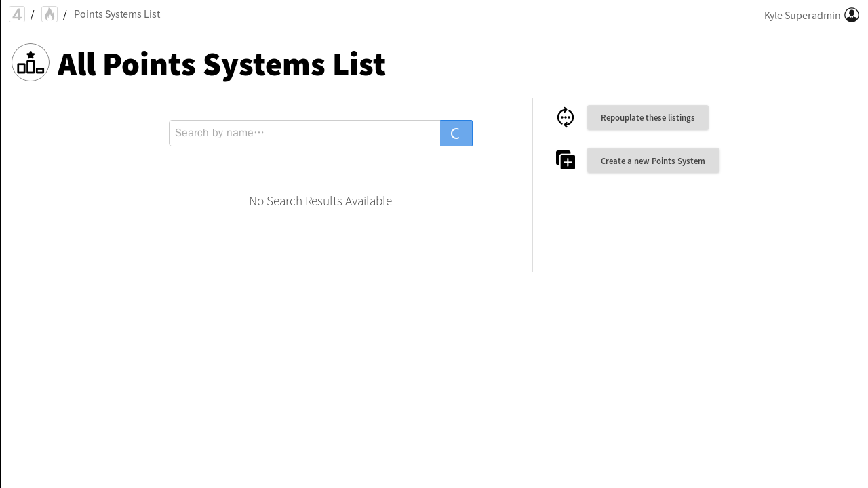The width and height of the screenshot is (868, 488).
Task: Click the podium points system page icon
Action: pyautogui.click(x=31, y=62)
